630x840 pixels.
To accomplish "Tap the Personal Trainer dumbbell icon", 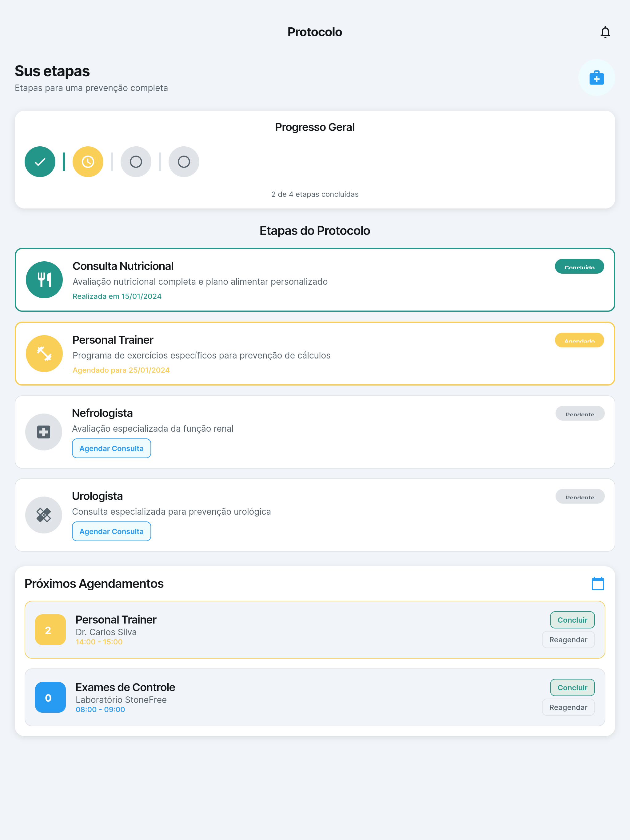I will [x=44, y=354].
